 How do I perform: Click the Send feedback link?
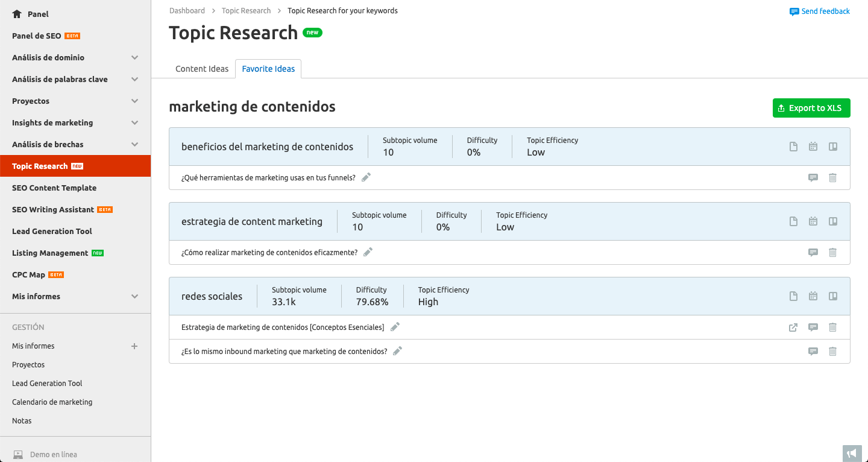click(x=820, y=11)
